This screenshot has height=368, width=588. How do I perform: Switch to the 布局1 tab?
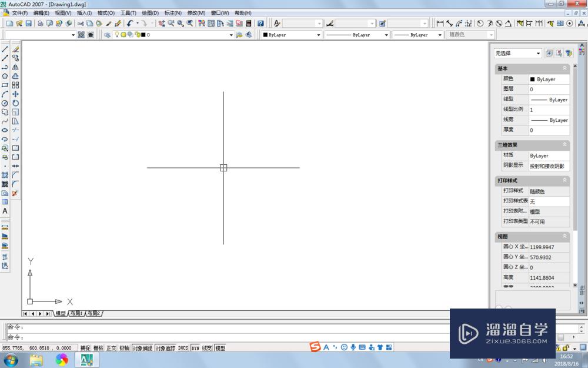pos(75,313)
